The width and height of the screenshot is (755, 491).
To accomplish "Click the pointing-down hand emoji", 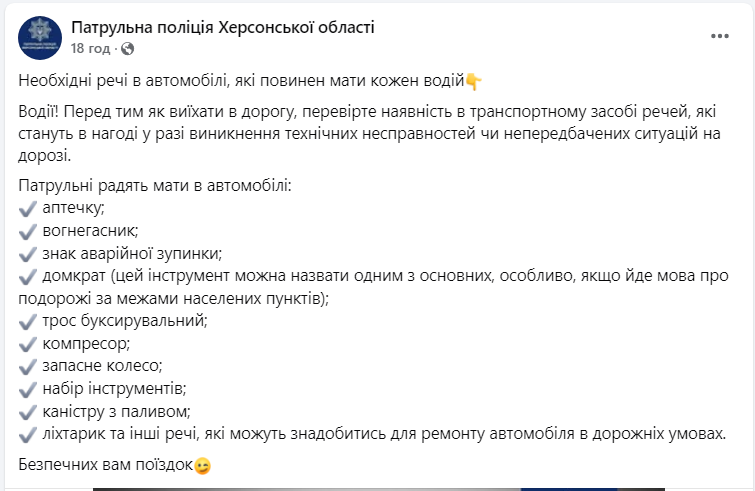I will (474, 80).
